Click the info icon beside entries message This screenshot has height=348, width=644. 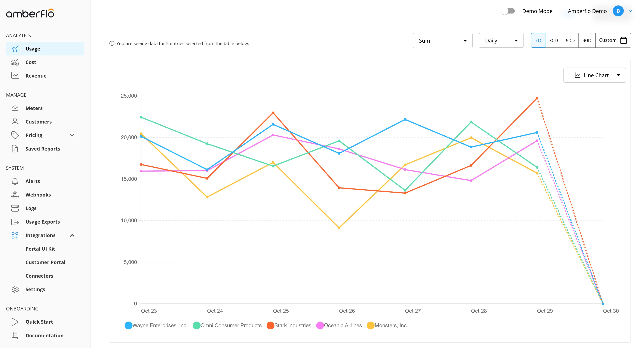pos(112,44)
